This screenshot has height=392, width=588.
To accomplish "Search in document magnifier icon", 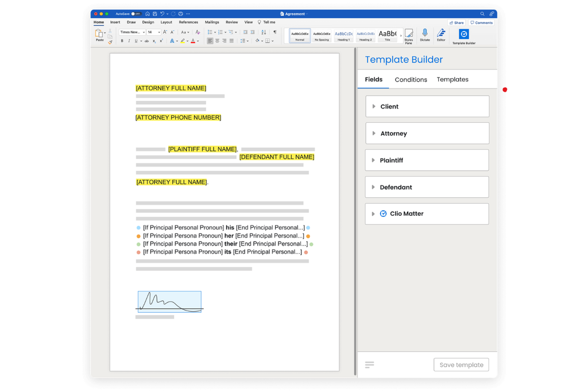I will (482, 14).
